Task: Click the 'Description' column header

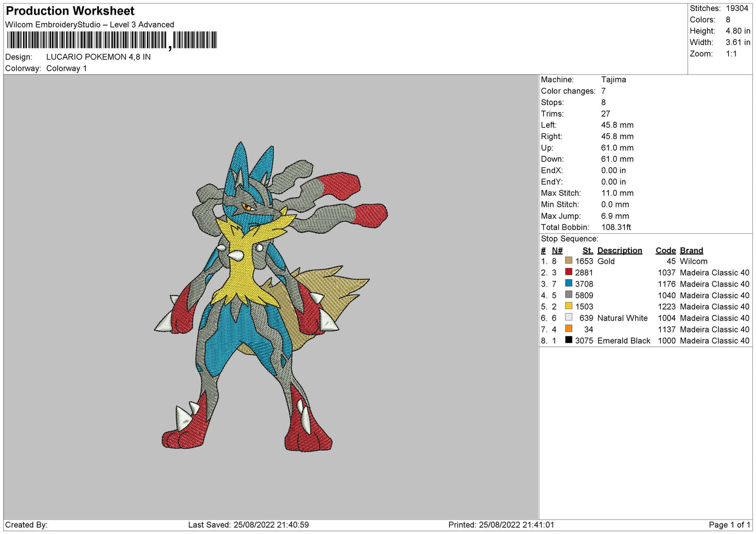Action: coord(619,251)
